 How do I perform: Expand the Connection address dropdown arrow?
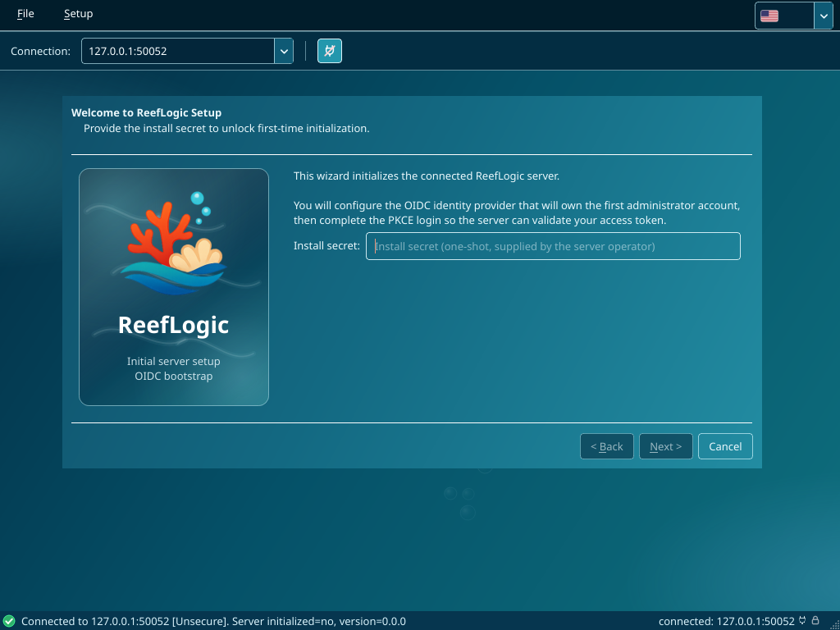[284, 51]
